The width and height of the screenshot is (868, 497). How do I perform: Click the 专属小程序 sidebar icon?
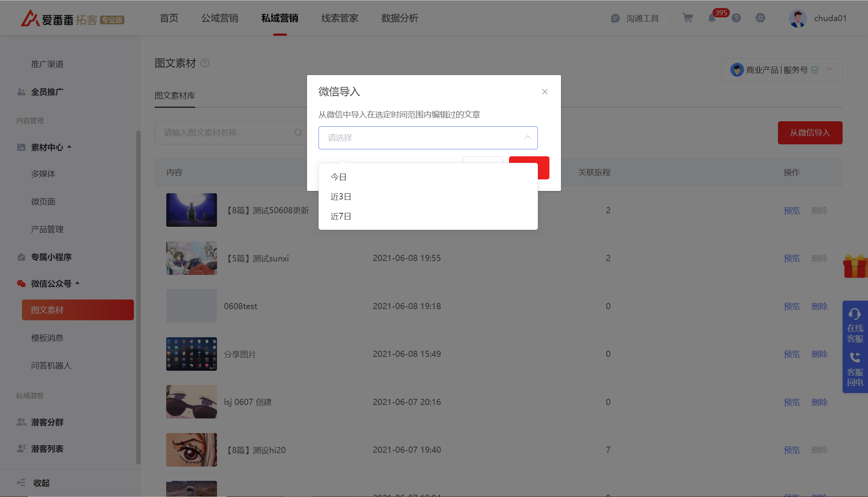click(x=21, y=257)
